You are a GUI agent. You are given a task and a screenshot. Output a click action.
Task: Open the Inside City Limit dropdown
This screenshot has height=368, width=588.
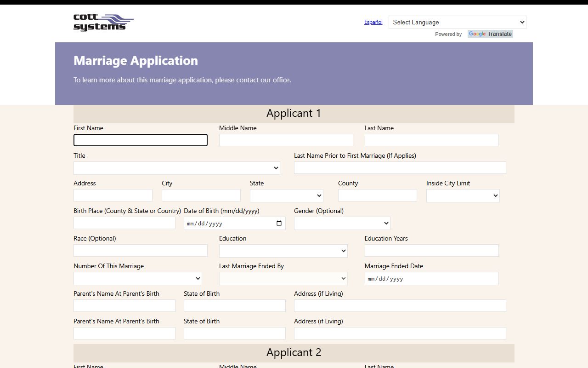point(463,195)
